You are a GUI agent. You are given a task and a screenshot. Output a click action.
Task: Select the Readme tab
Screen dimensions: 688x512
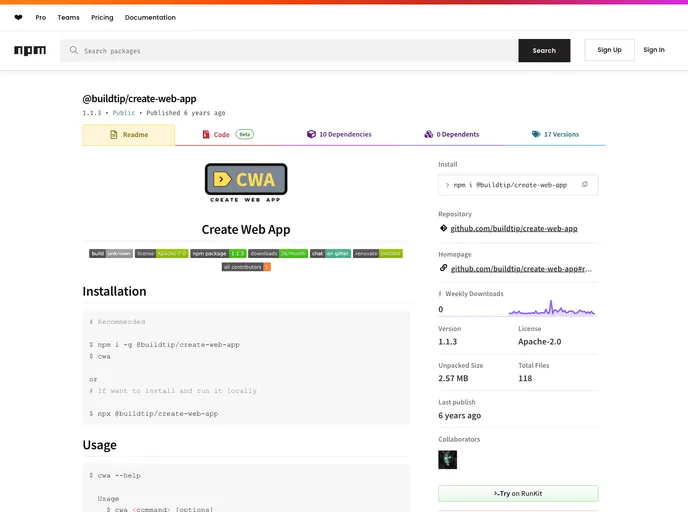click(129, 135)
